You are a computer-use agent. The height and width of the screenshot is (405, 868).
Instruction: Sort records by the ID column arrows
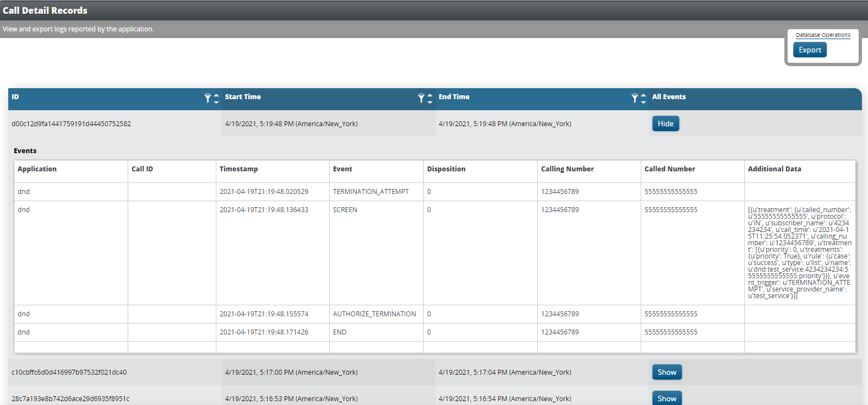(216, 99)
